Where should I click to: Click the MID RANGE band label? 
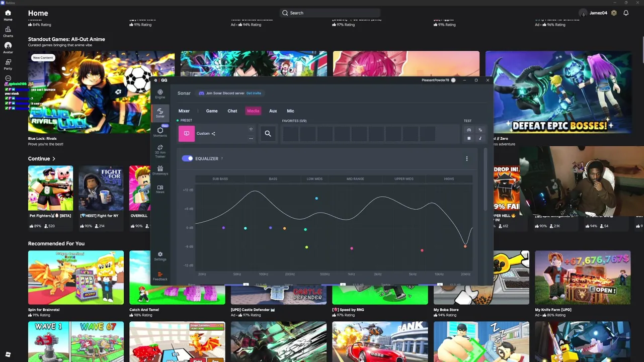click(x=355, y=179)
